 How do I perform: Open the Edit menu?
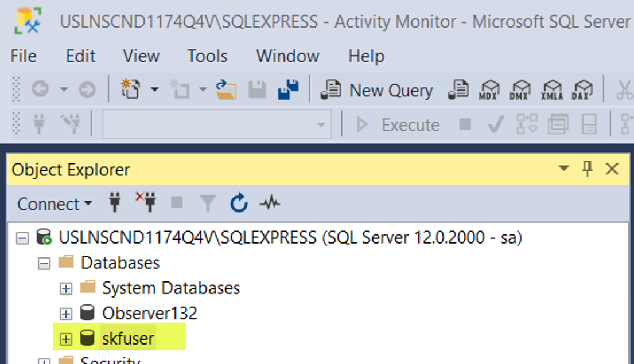tap(80, 56)
